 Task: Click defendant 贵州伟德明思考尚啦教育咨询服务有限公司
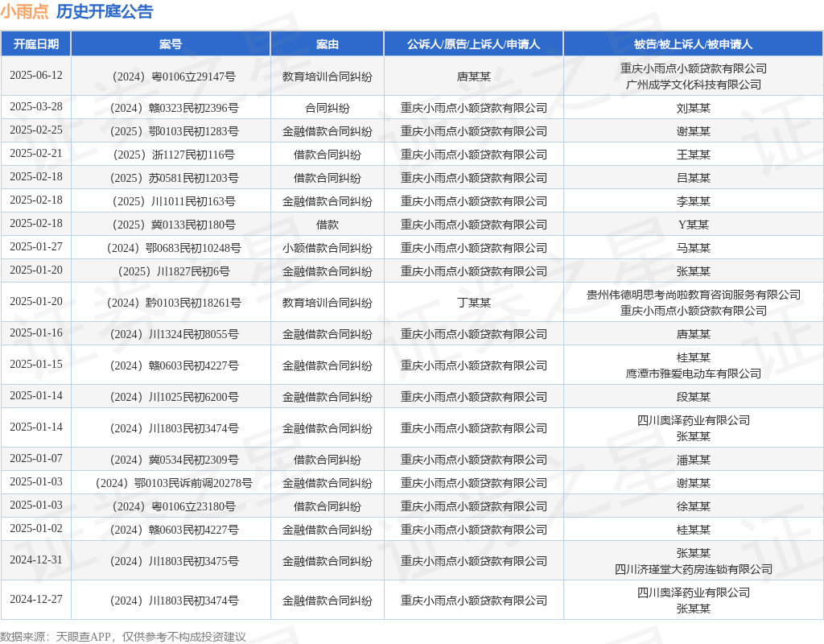693,295
